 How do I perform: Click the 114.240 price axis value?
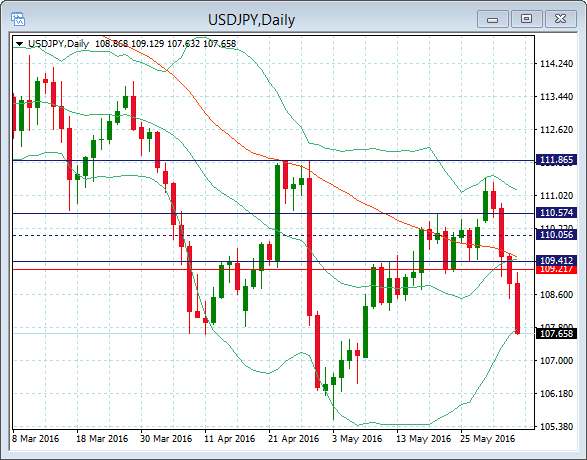(556, 64)
